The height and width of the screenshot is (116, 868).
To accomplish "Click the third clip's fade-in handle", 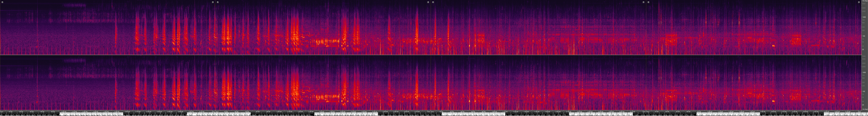I will click(433, 2).
